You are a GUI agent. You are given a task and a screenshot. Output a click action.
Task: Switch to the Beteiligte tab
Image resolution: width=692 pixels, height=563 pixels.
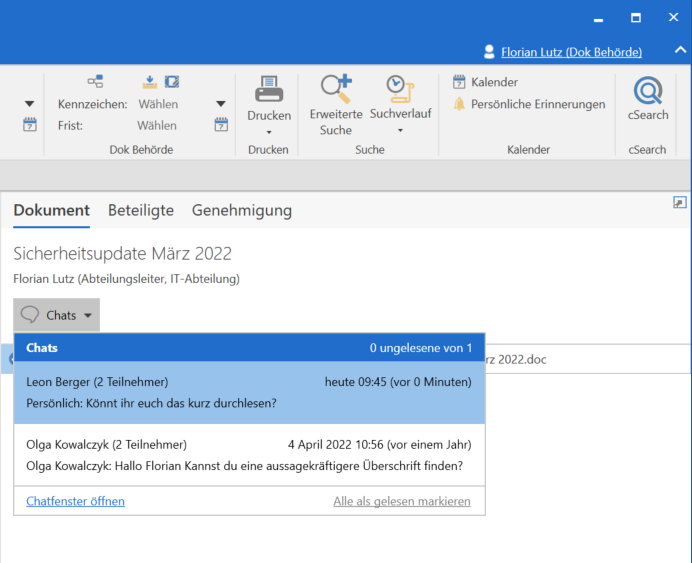click(x=141, y=210)
